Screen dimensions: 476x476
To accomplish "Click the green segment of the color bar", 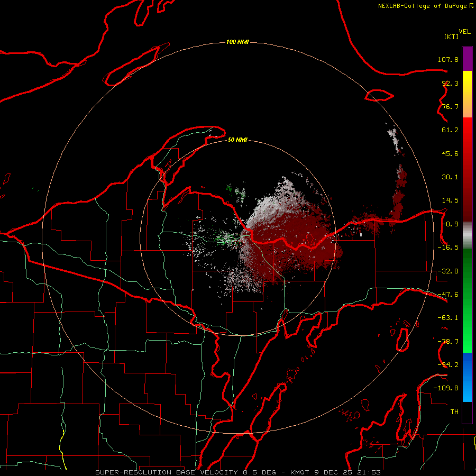I will [x=467, y=300].
